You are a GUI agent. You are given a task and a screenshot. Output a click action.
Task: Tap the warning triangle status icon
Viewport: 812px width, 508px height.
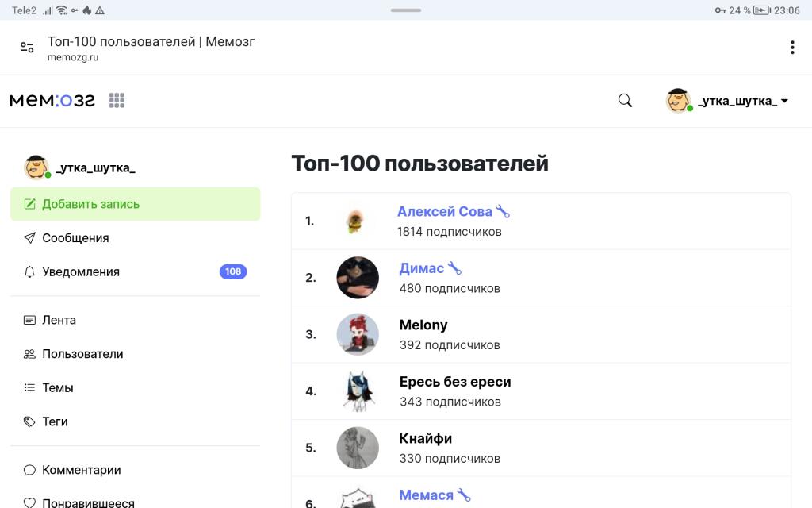100,10
